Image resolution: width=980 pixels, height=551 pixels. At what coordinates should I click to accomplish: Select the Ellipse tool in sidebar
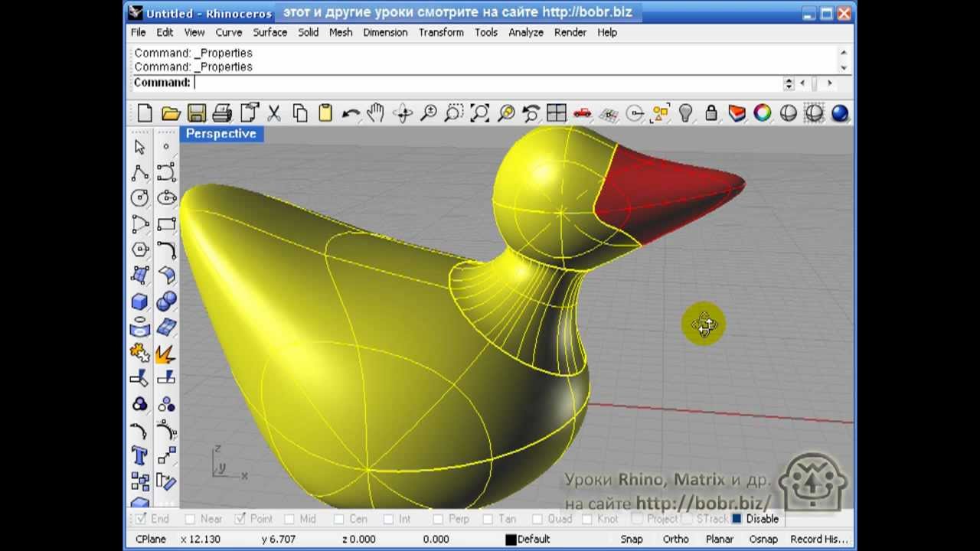point(166,198)
